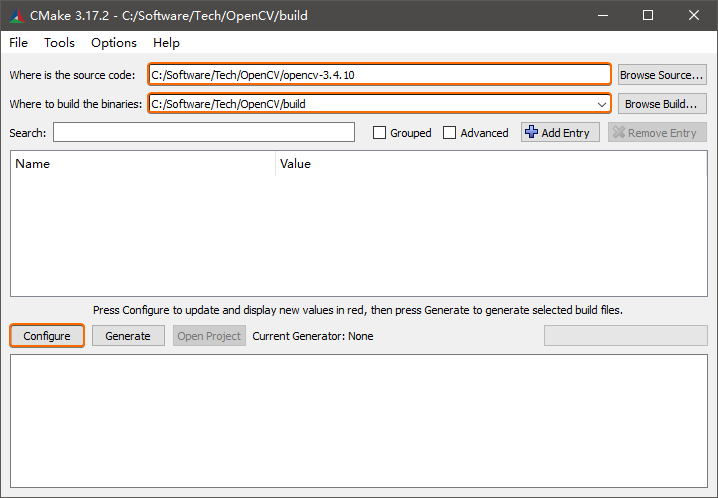The width and height of the screenshot is (718, 498).
Task: Close the CMake window
Action: [694, 15]
